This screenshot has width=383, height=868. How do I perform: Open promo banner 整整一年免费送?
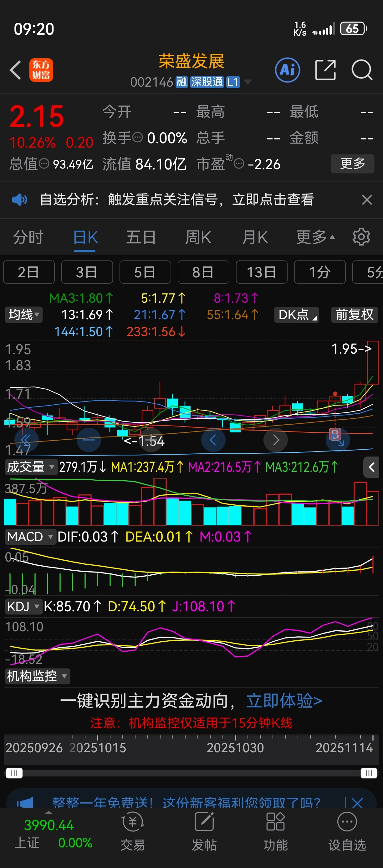pyautogui.click(x=186, y=802)
